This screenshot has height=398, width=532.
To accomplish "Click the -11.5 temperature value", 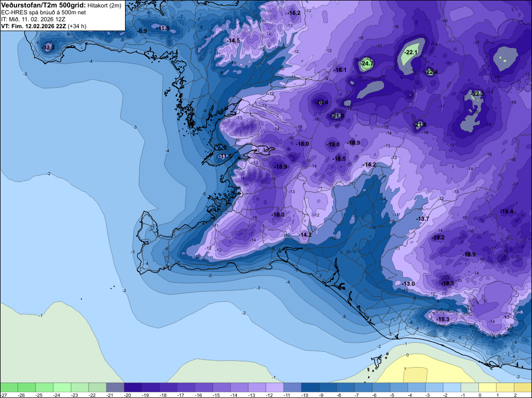I will click(225, 156).
